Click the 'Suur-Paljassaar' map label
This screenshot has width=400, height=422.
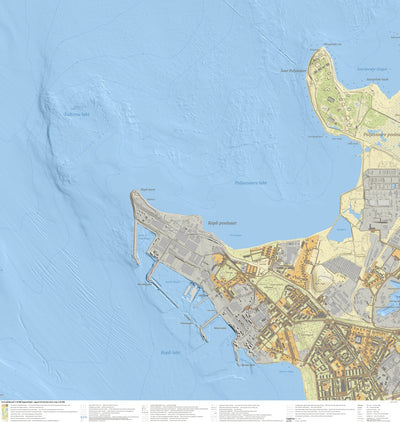[x=293, y=71]
